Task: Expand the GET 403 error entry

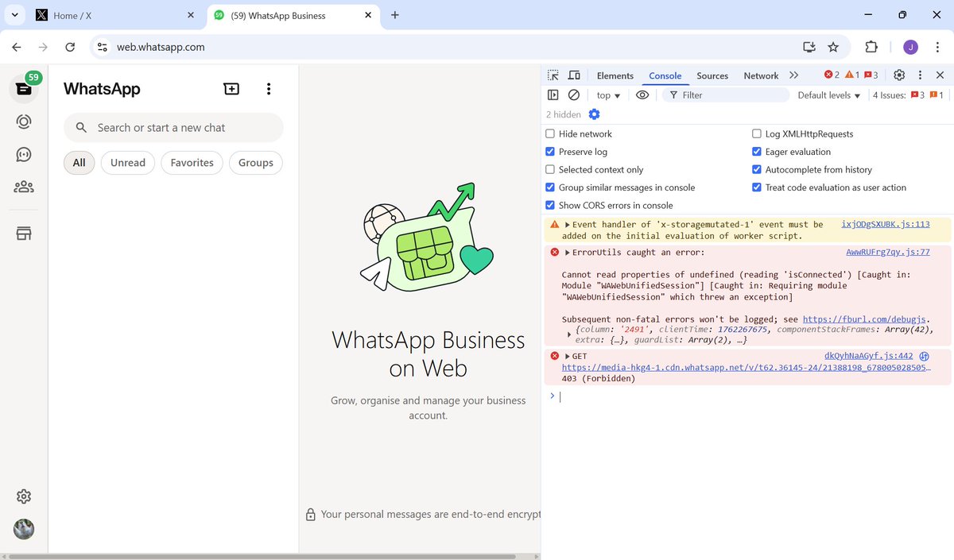Action: 568,357
